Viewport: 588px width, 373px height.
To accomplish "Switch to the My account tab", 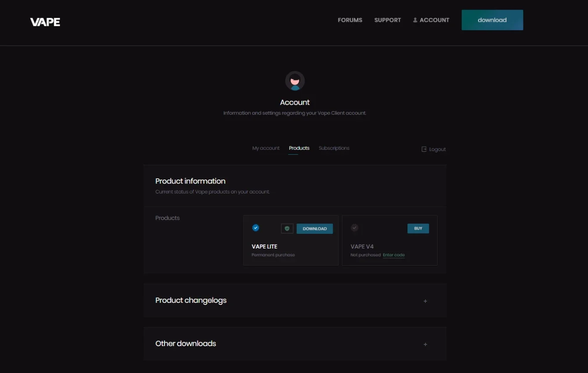I will (266, 148).
